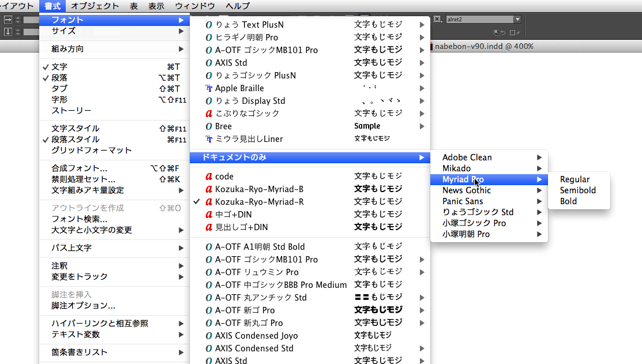Click the TrueType icon beside ミウラ見出しLiner
This screenshot has height=364, width=642.
pyautogui.click(x=209, y=139)
